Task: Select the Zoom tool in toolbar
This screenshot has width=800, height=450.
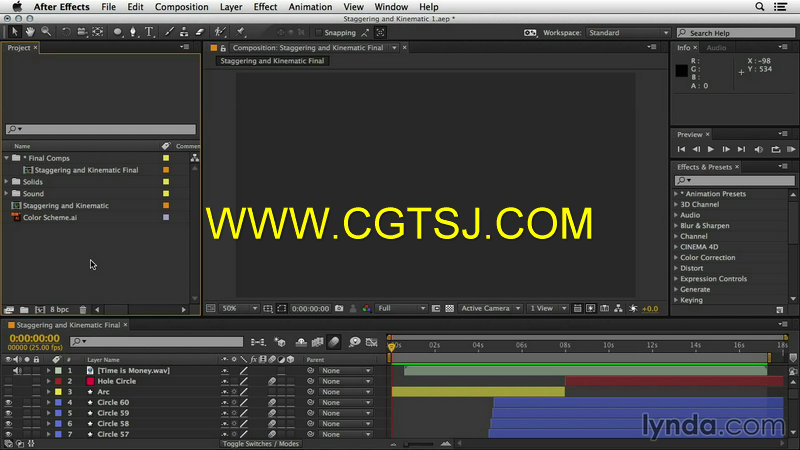Action: (46, 32)
